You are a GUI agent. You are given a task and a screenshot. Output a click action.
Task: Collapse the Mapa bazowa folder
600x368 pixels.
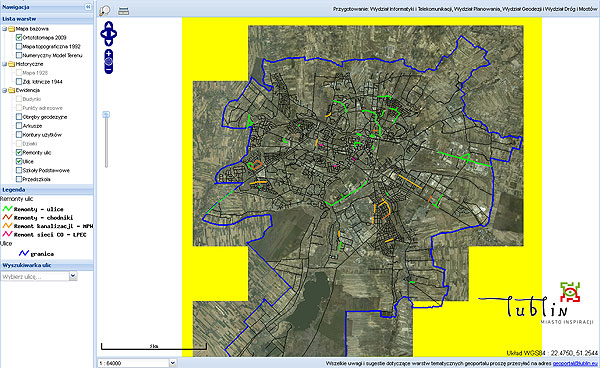coord(4,29)
